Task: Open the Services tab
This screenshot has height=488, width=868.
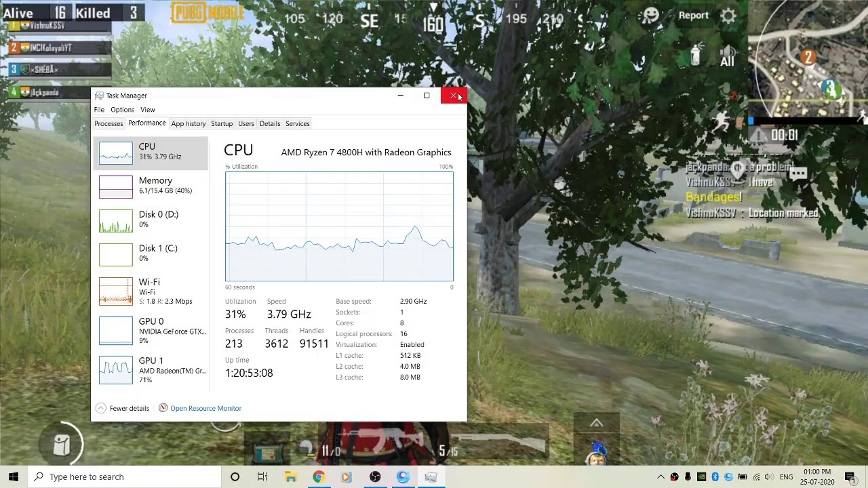Action: (x=297, y=123)
